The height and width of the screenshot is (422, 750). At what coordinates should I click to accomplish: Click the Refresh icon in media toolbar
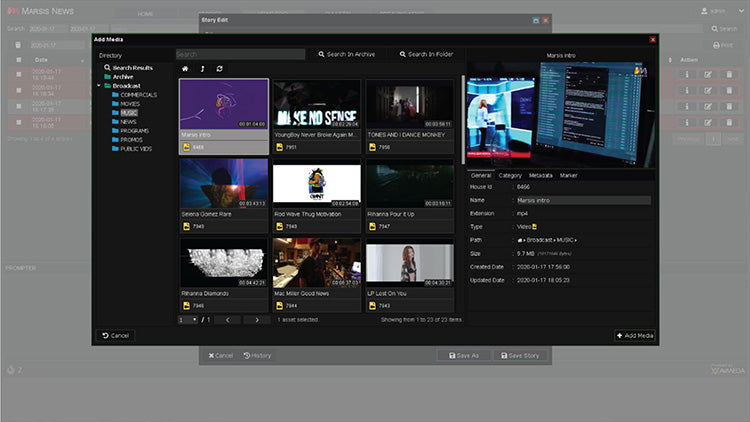(x=219, y=68)
